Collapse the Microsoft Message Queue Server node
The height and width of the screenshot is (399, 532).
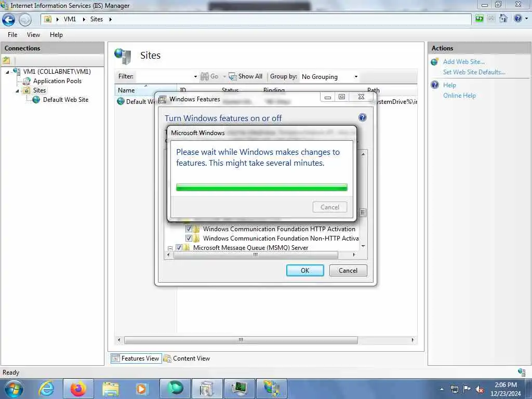[170, 248]
